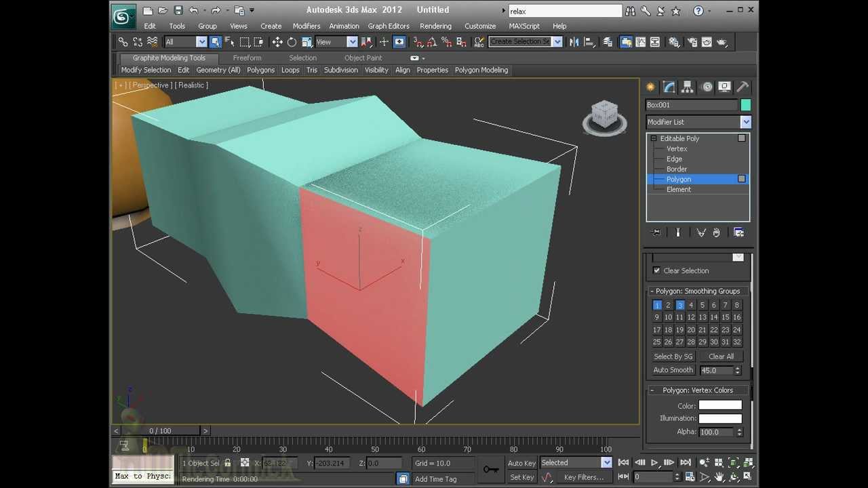Open the Hierarchy command panel tab
Image resolution: width=868 pixels, height=488 pixels.
[x=688, y=87]
